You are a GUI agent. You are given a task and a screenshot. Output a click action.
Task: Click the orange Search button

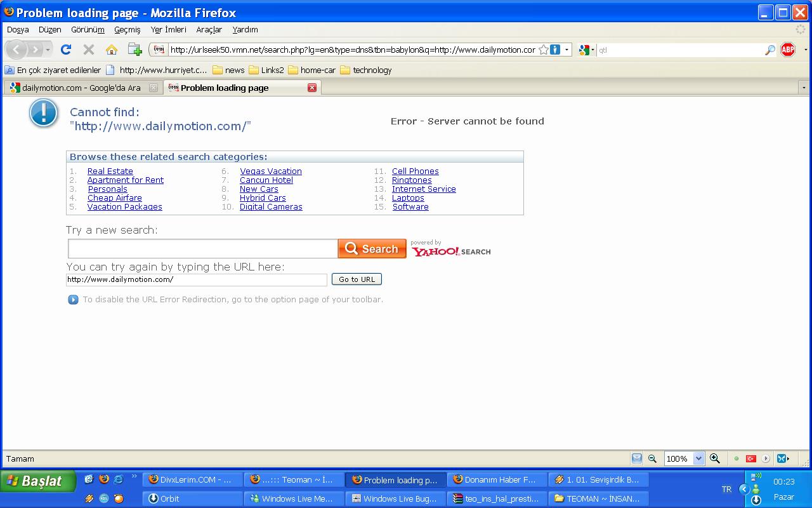372,249
